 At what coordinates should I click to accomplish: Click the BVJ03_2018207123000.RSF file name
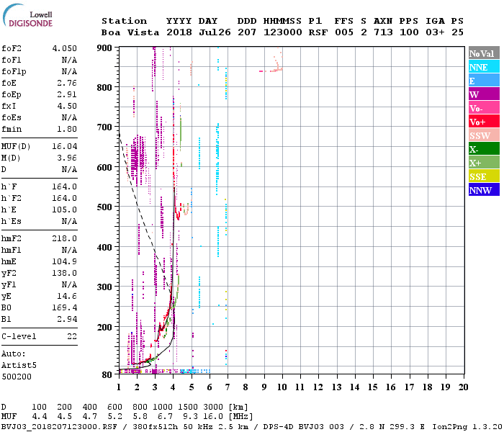click(x=59, y=427)
